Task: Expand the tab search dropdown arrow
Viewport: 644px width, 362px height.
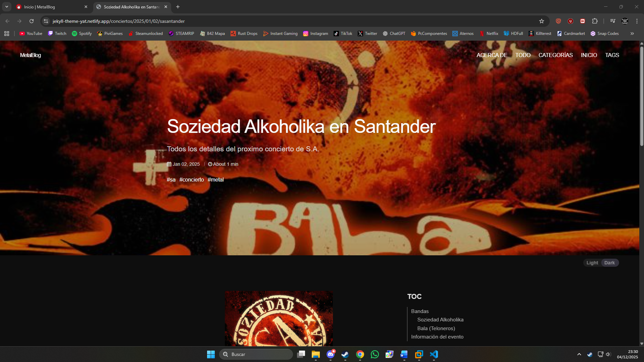Action: pyautogui.click(x=7, y=7)
